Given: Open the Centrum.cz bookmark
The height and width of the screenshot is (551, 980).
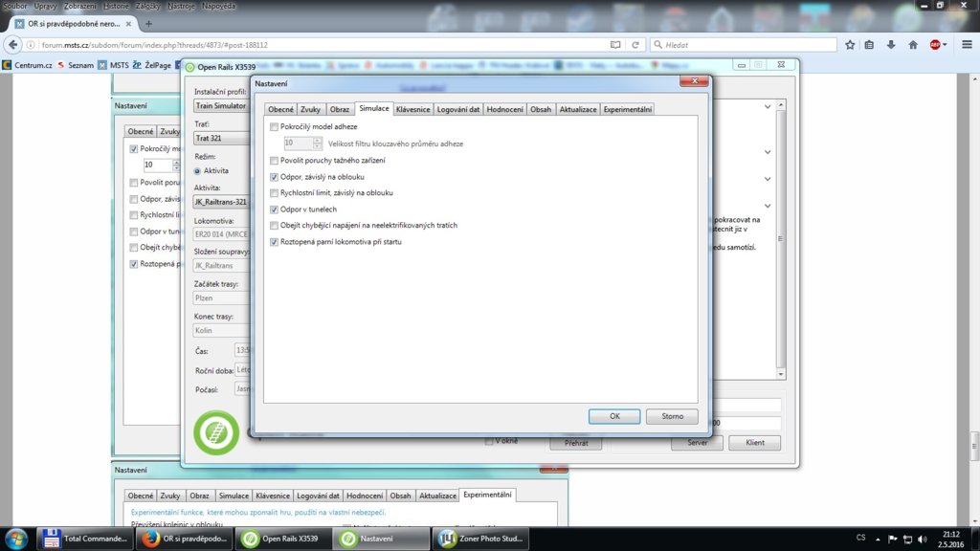Looking at the screenshot, I should click(x=27, y=65).
